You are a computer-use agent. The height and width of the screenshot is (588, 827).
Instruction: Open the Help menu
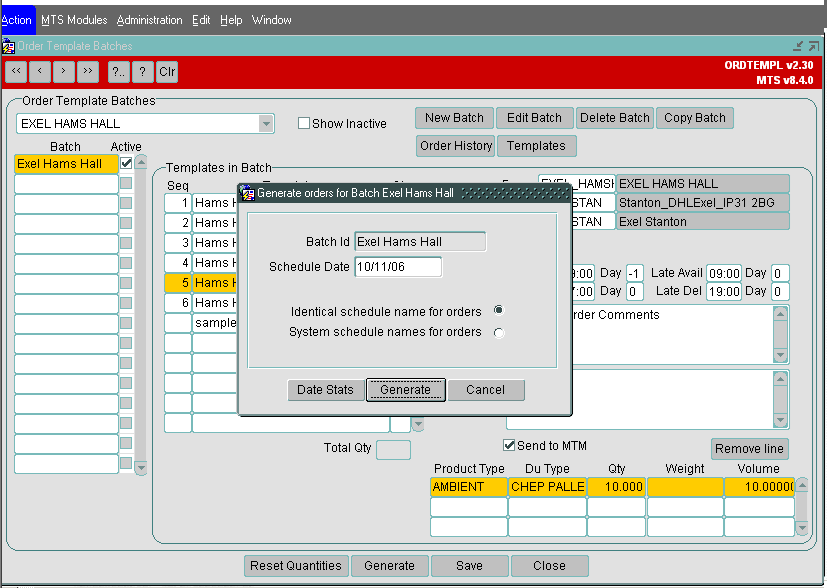[231, 20]
